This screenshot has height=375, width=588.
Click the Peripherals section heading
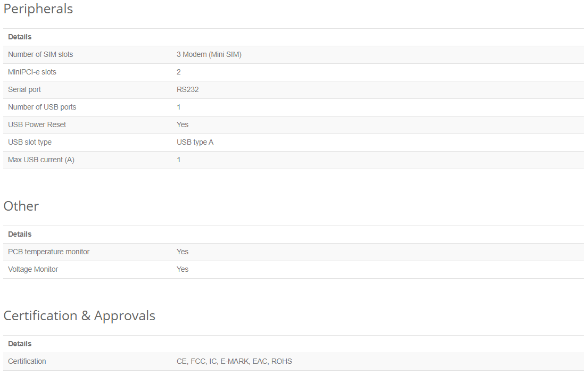click(38, 9)
